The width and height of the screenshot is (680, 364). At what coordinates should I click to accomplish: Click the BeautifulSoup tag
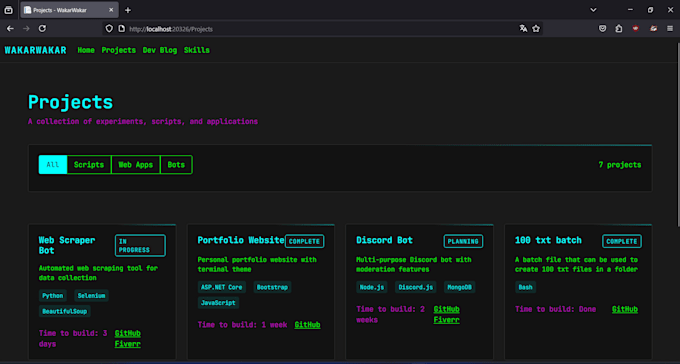pos(65,312)
